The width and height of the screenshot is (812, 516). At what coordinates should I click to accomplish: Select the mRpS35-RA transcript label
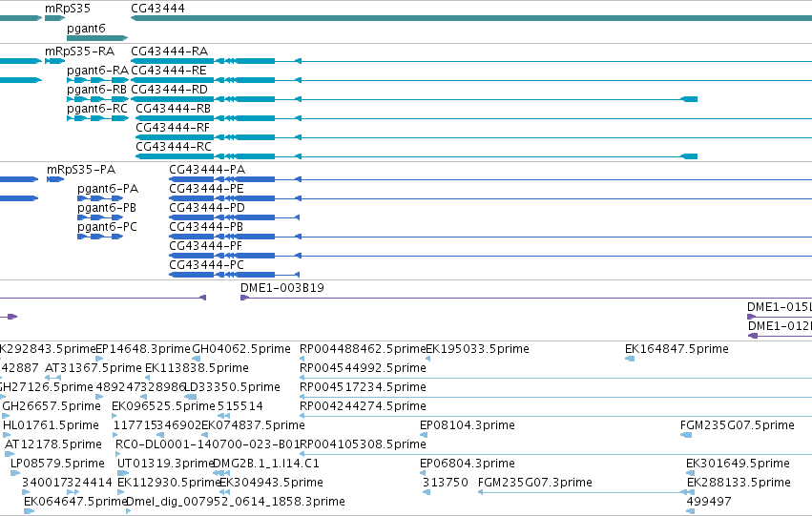click(80, 52)
